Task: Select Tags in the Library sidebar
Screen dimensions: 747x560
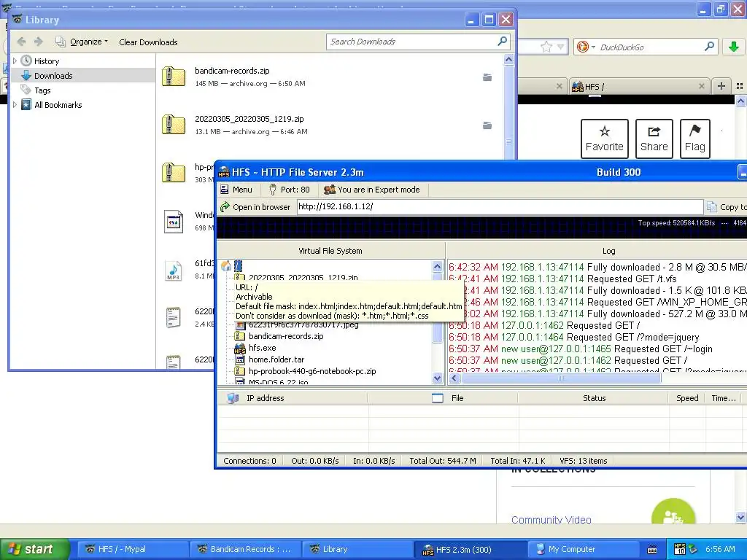Action: [x=42, y=90]
